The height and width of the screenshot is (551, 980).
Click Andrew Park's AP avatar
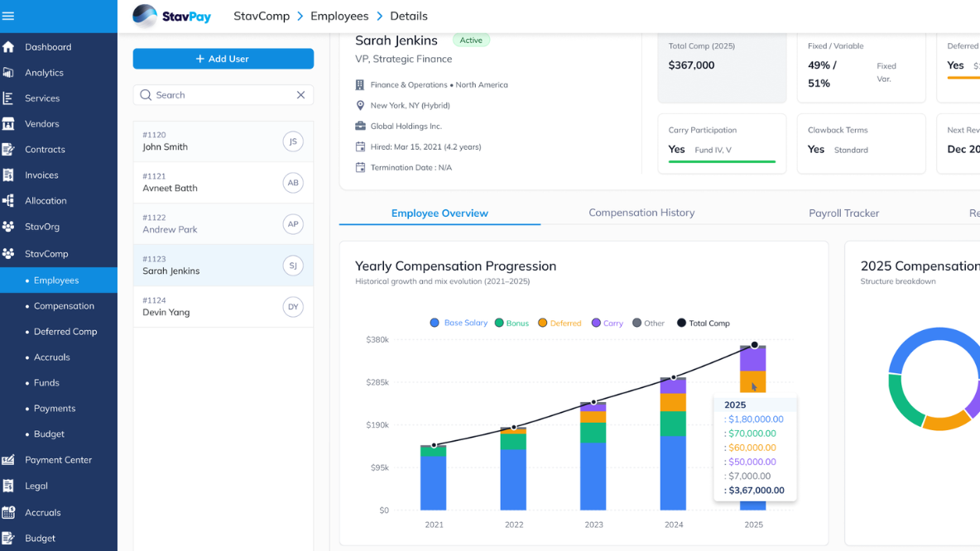(x=292, y=224)
